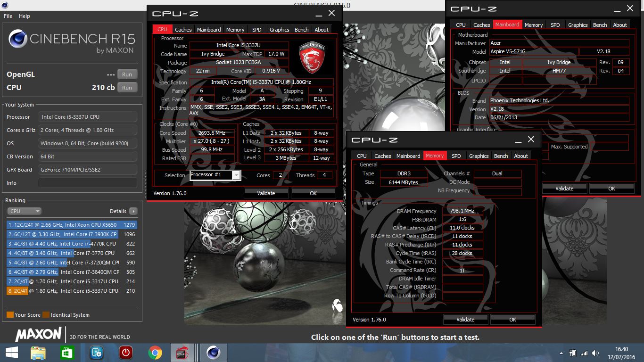Open Memory tab in CPU-Z Mainboard window
Screen dimensions: 644x362
point(534,25)
